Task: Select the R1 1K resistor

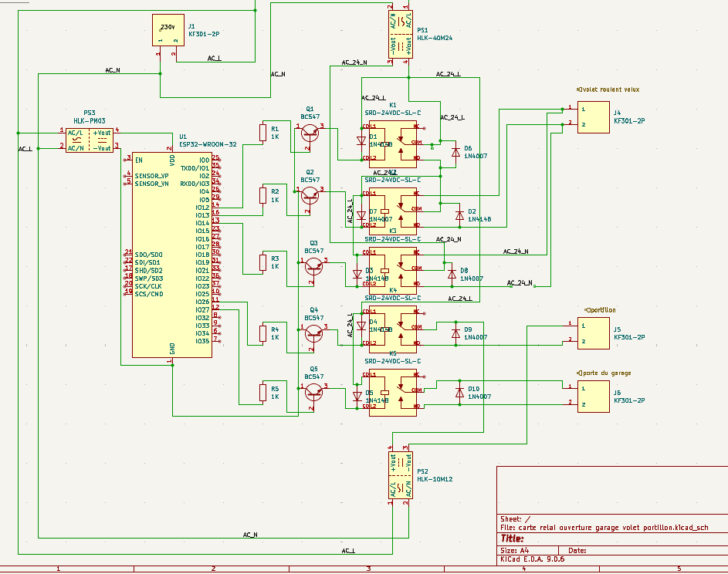Action: tap(262, 133)
